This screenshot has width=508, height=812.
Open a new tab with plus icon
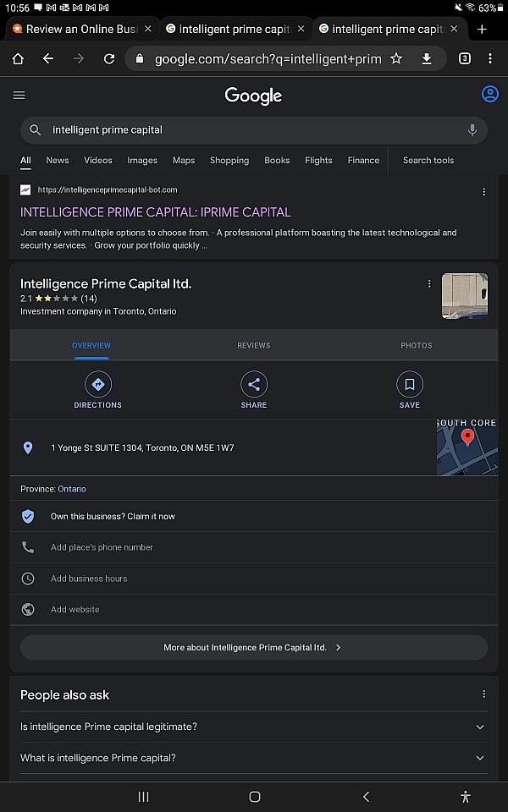pos(482,29)
